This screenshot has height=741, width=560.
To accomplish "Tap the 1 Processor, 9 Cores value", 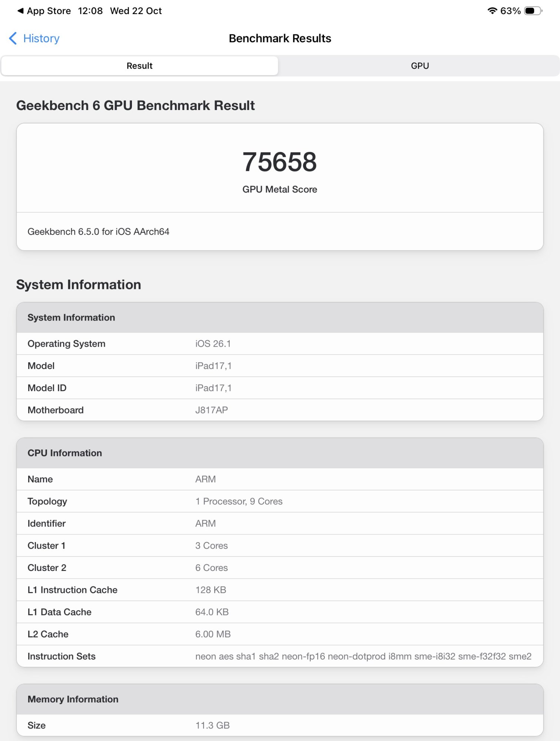I will 239,501.
